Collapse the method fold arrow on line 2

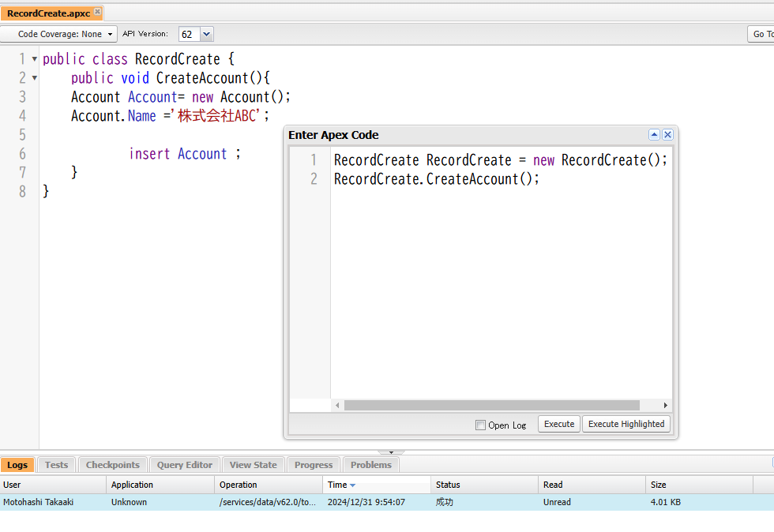(35, 77)
